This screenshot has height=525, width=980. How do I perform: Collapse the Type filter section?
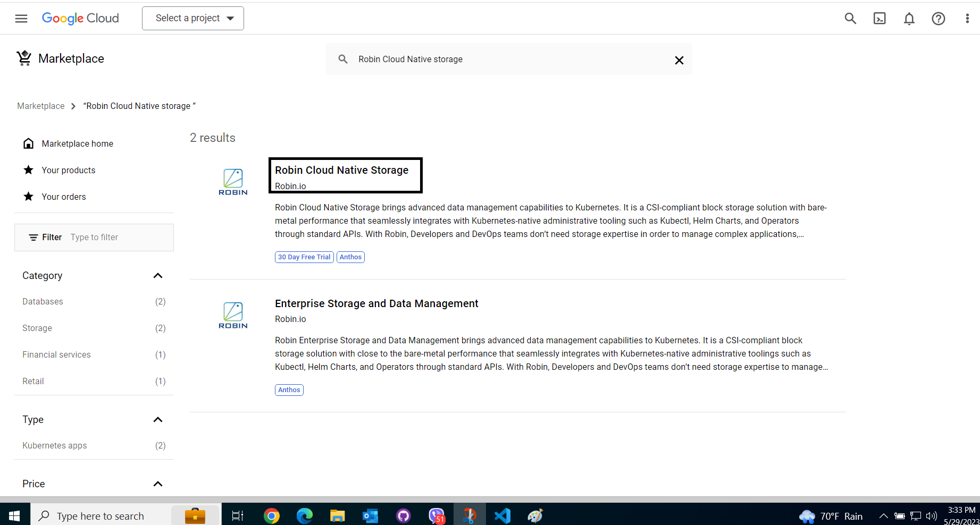tap(158, 419)
